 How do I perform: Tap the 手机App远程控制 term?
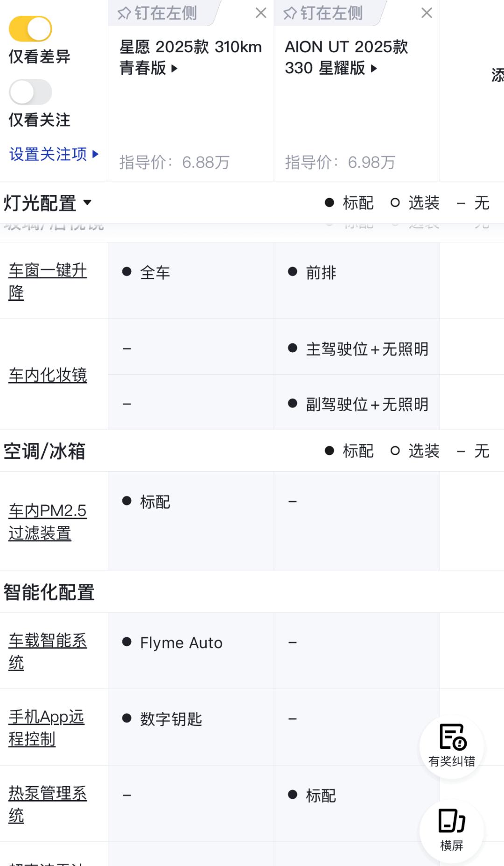[46, 727]
